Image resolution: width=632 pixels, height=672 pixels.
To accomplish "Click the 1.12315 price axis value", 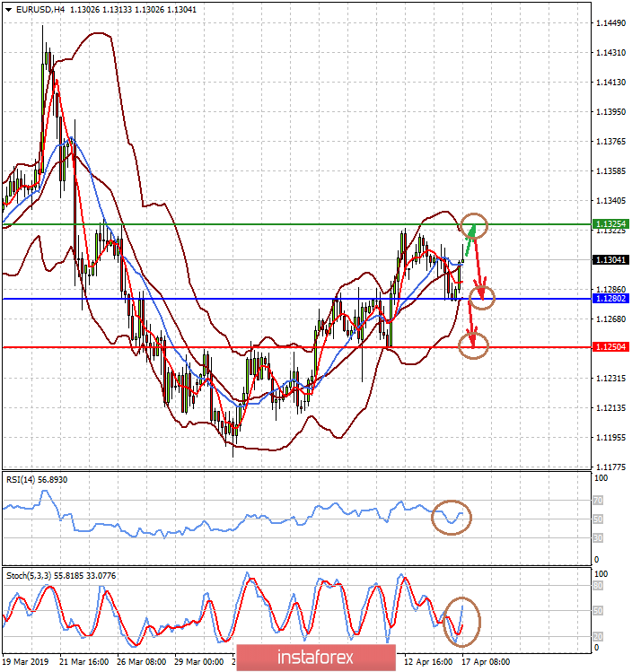I will tap(611, 378).
